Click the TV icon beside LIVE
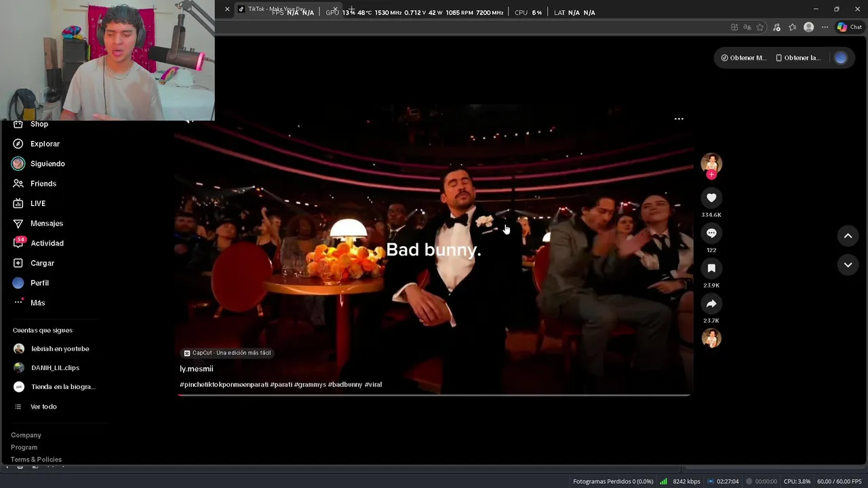This screenshot has height=488, width=868. pyautogui.click(x=18, y=203)
